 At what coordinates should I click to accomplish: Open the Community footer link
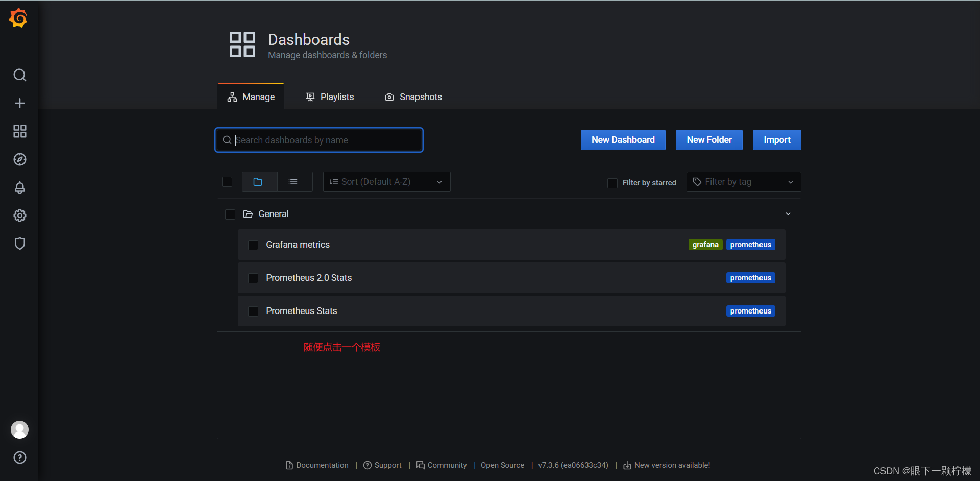point(442,465)
